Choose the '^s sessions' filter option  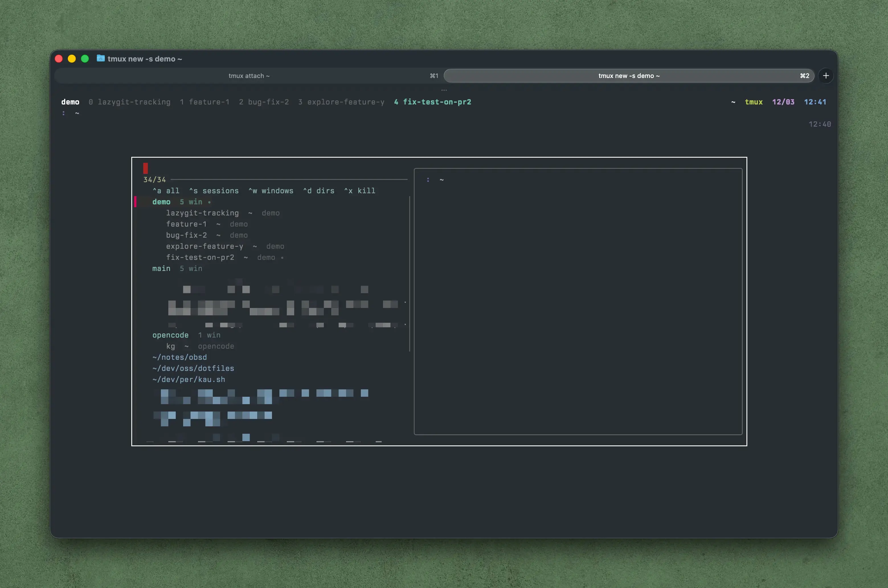(214, 191)
